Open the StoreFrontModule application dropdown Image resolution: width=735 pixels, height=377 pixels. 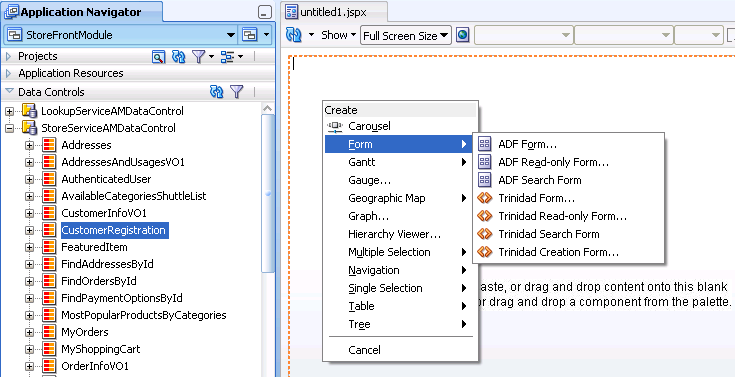(x=231, y=35)
